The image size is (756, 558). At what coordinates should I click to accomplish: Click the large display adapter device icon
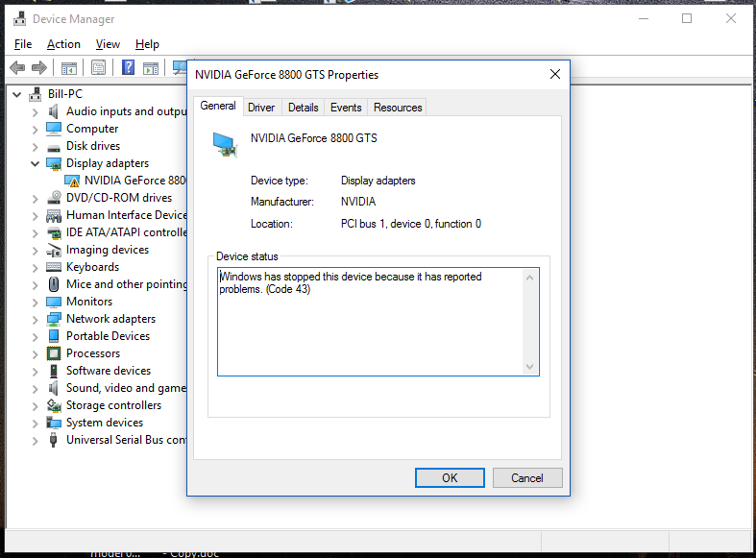(x=225, y=145)
